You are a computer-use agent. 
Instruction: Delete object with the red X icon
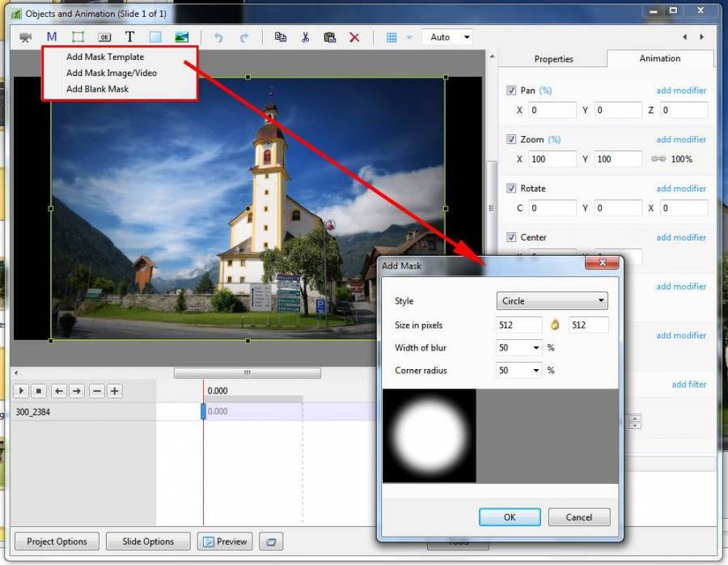(354, 37)
